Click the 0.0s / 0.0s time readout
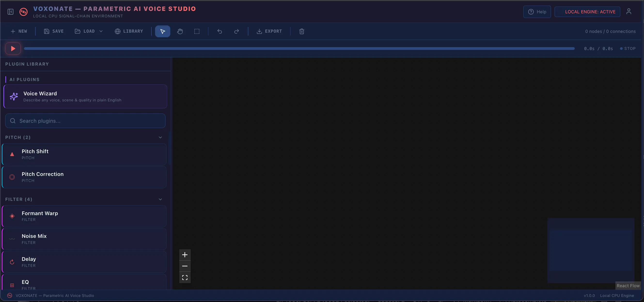Viewport: 644px width, 302px height. pyautogui.click(x=598, y=48)
